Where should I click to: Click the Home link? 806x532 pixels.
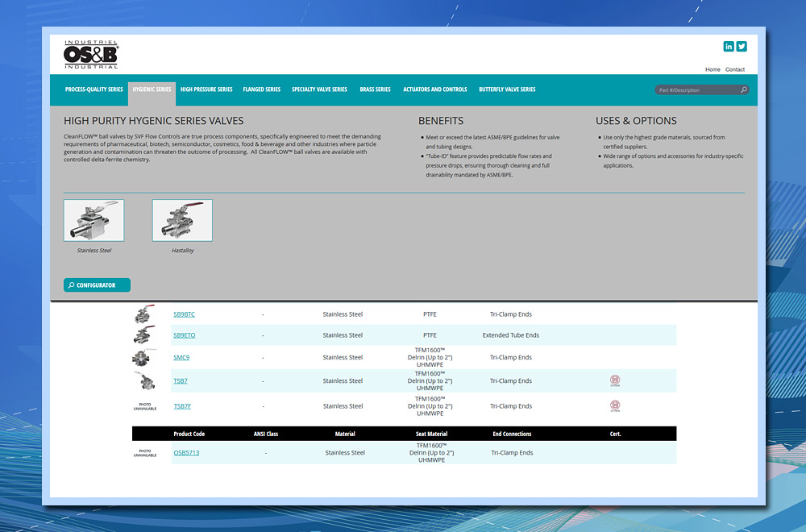[713, 69]
